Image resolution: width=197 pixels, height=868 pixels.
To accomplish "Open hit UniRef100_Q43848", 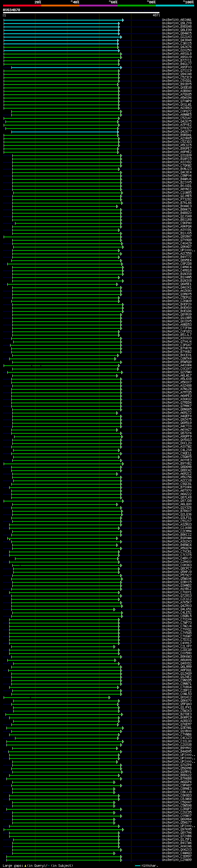I will coord(177,40).
